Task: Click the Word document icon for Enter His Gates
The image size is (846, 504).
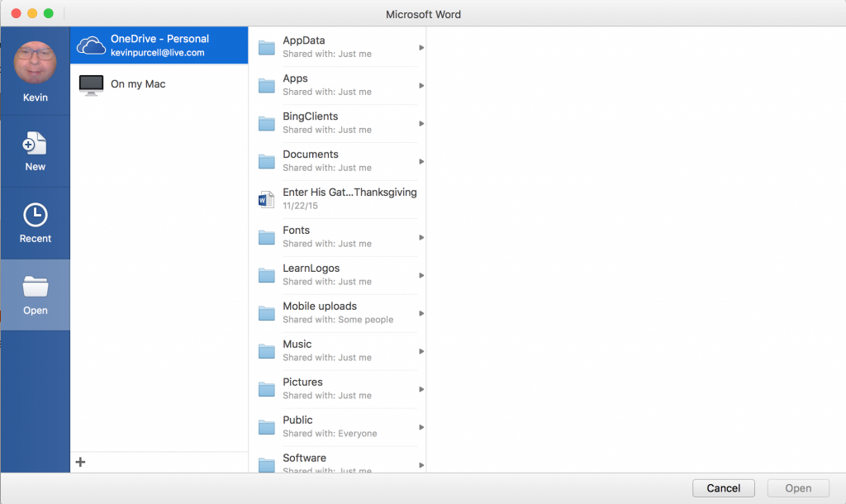Action: 267,200
